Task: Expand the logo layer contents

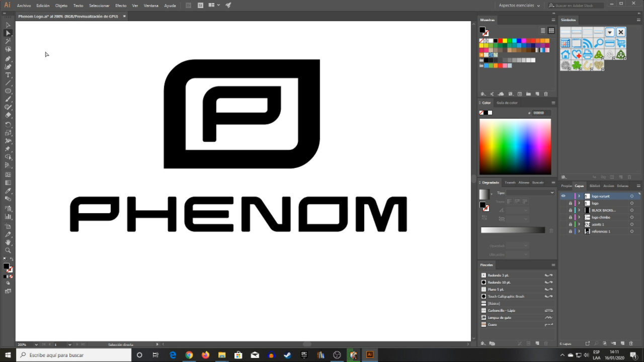Action: coord(579,203)
